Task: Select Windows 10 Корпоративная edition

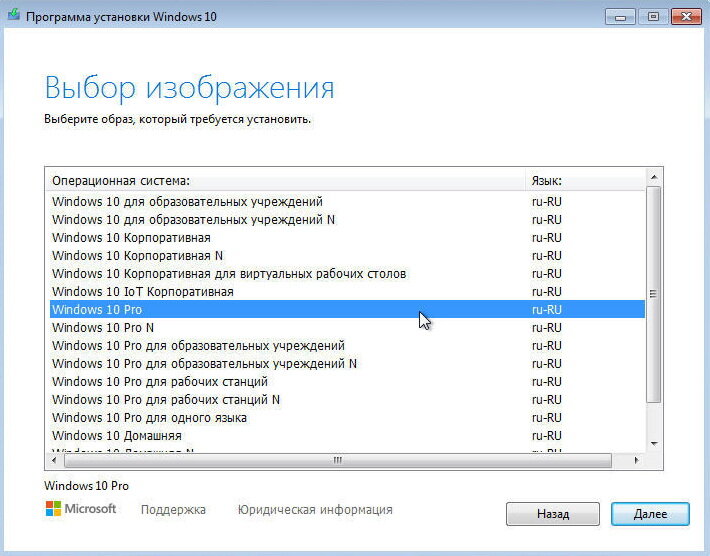Action: click(347, 238)
